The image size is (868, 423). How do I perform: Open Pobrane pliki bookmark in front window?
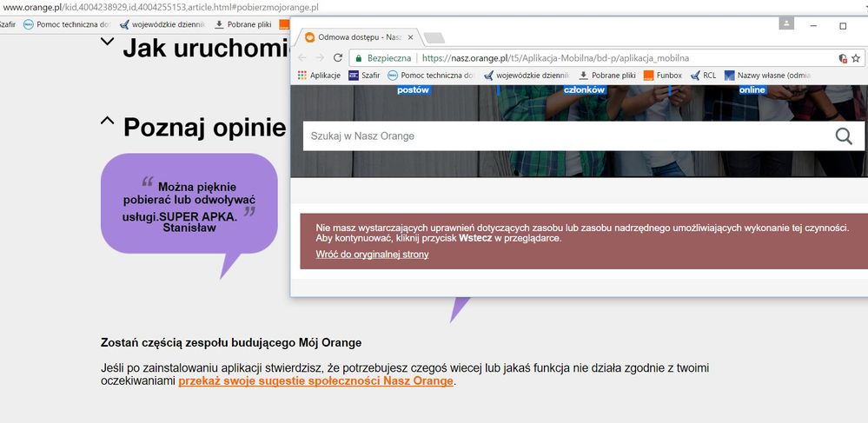click(x=607, y=76)
